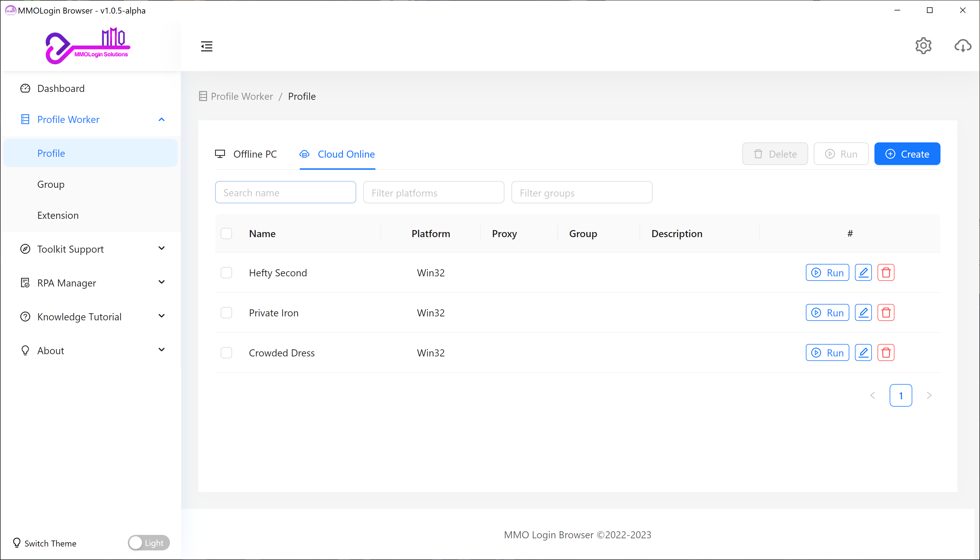The image size is (980, 560).
Task: Delete Hefty Second using the red trash icon
Action: coord(886,273)
